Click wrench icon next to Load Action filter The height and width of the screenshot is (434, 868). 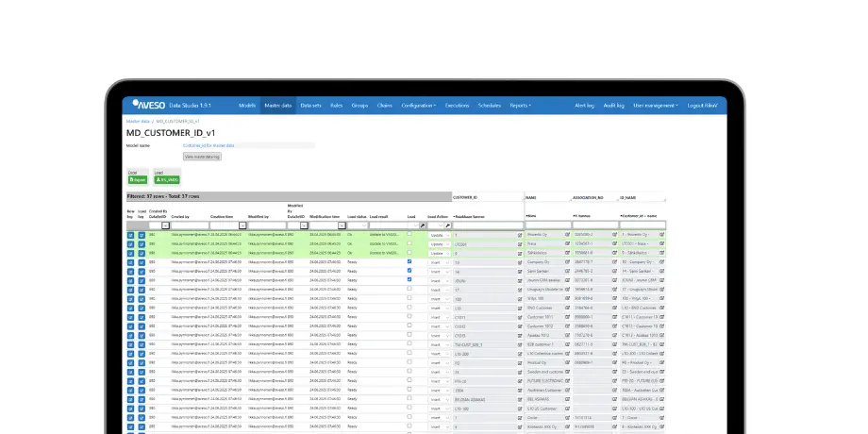pyautogui.click(x=448, y=225)
